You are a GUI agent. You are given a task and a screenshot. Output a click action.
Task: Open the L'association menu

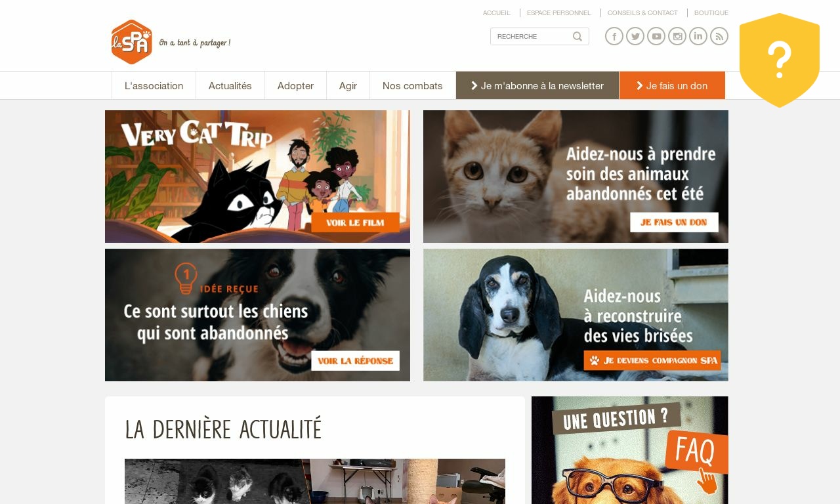pos(154,85)
